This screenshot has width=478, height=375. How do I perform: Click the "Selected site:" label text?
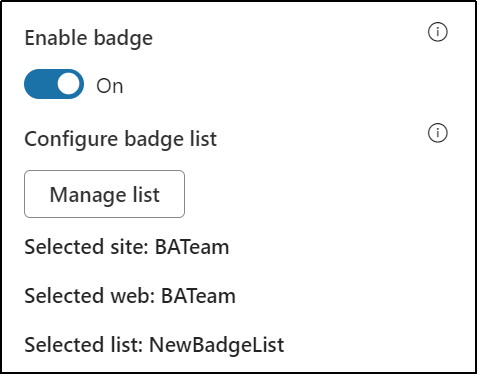[86, 247]
